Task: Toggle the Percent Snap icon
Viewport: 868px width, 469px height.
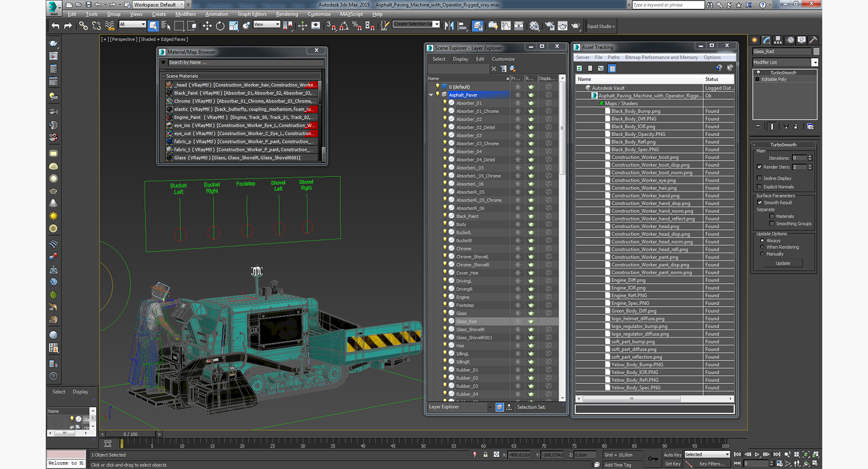Action: point(357,26)
